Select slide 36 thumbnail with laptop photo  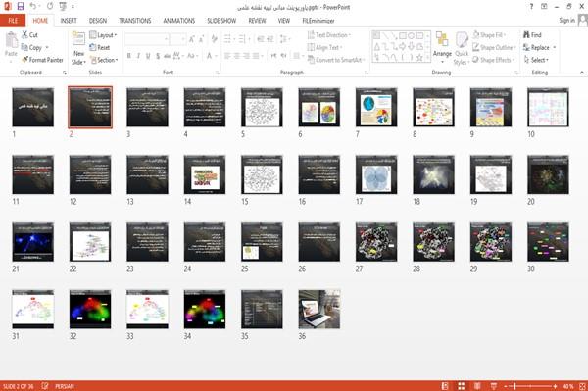pyautogui.click(x=319, y=310)
